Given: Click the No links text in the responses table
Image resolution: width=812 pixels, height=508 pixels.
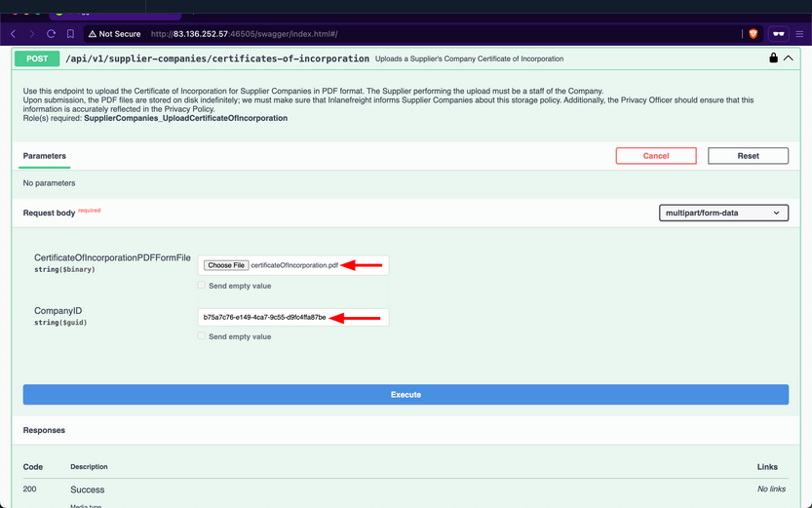Looking at the screenshot, I should tap(771, 488).
